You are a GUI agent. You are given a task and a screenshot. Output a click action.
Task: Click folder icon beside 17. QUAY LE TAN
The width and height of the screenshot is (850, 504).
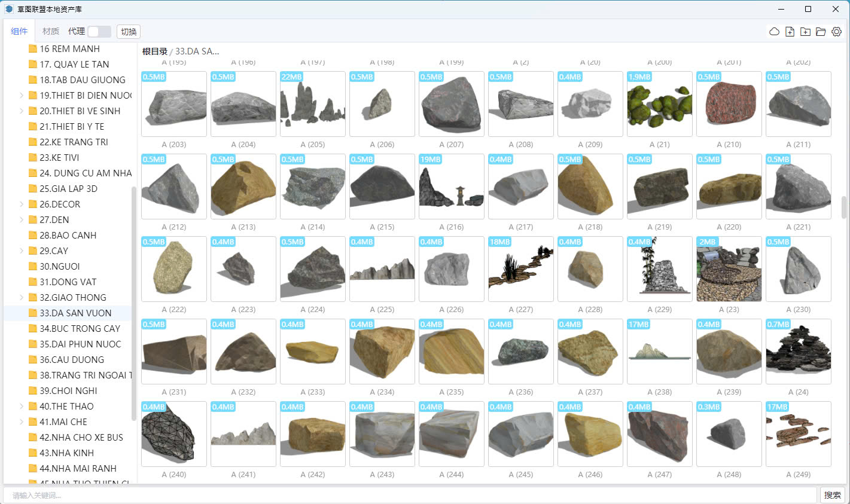[x=33, y=65]
